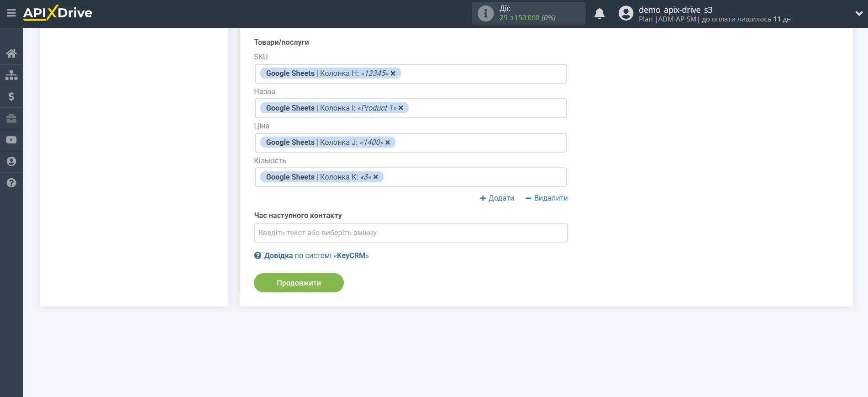The image size is (868, 397).
Task: Remove the Колонка I Product 1 tag
Action: [x=401, y=108]
